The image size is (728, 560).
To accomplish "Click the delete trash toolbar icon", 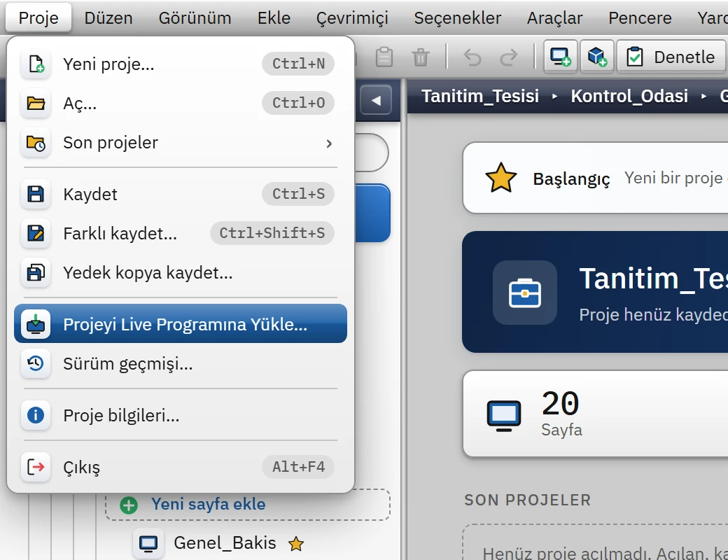I will [421, 57].
